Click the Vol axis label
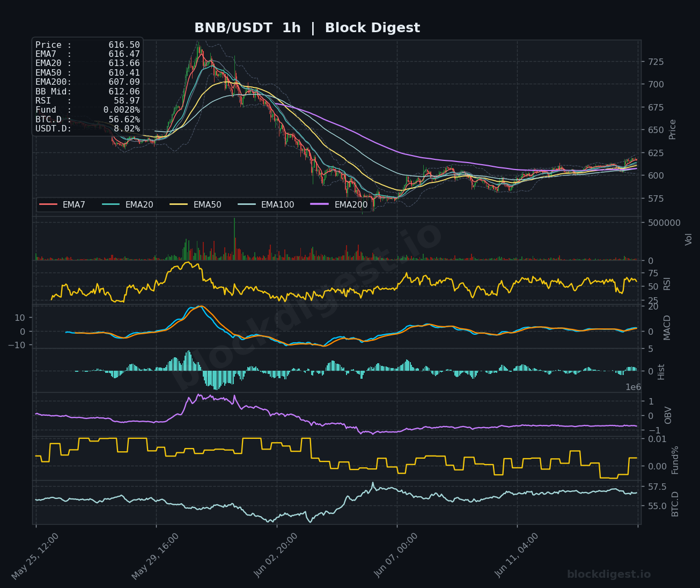700x588 pixels. pos(689,239)
